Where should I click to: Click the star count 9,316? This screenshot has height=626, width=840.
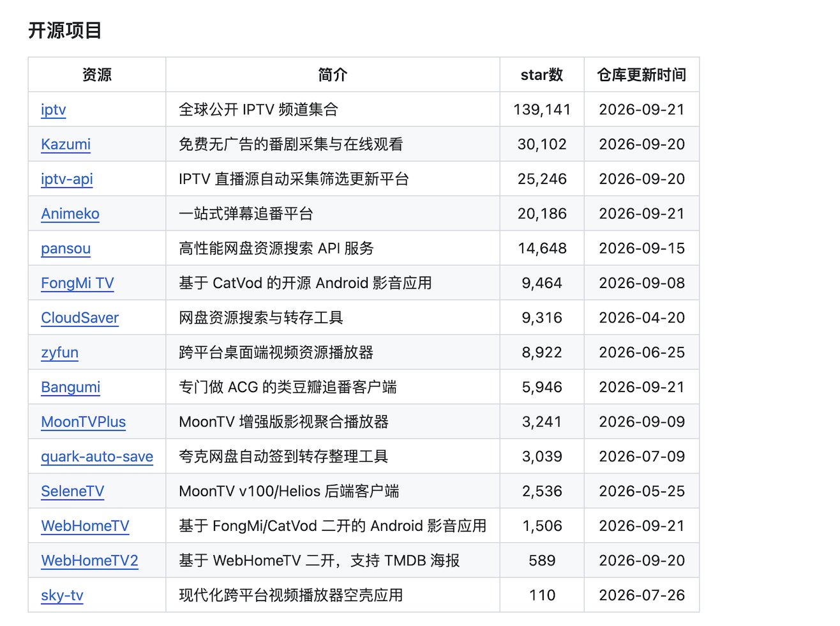[x=542, y=318]
